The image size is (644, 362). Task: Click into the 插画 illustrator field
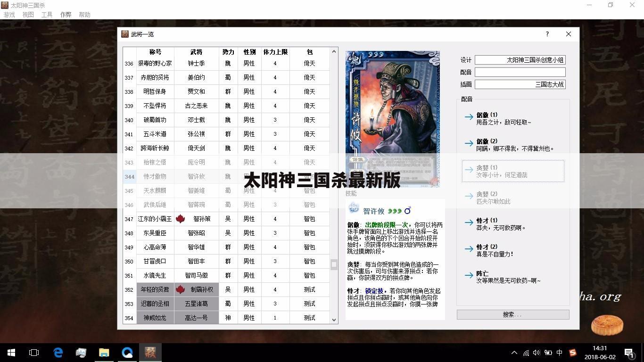click(520, 84)
